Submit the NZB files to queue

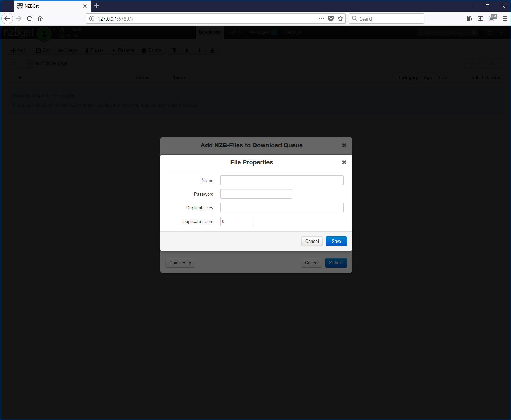pyautogui.click(x=336, y=263)
